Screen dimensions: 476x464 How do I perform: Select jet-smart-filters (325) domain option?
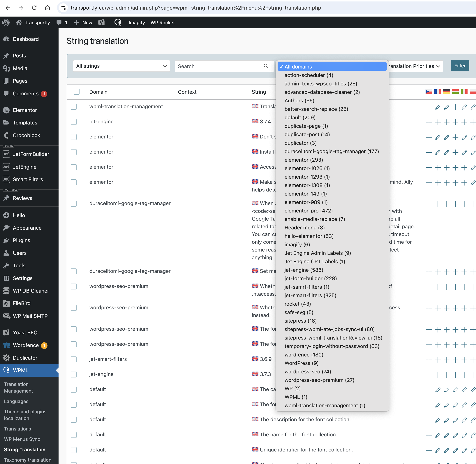(310, 295)
